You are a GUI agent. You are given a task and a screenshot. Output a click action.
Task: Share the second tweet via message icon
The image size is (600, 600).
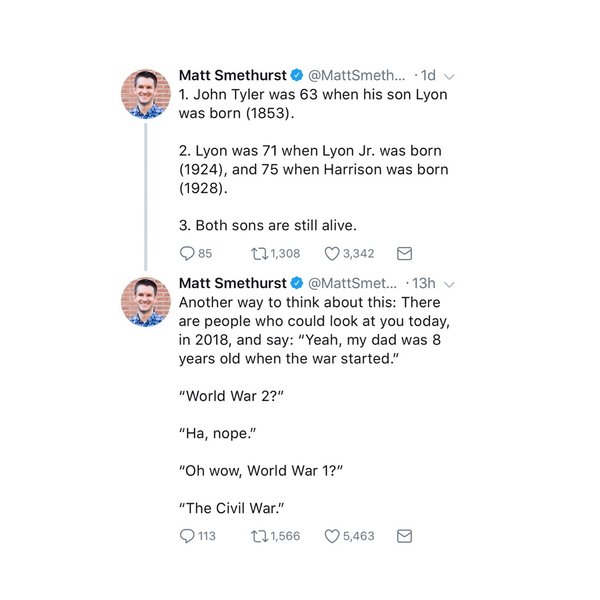[x=405, y=536]
